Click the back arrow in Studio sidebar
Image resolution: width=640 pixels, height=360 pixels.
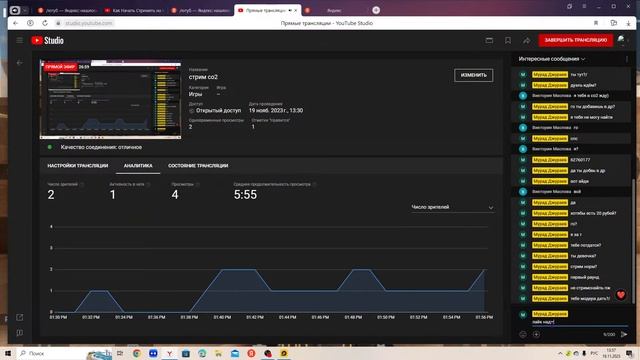(x=20, y=63)
